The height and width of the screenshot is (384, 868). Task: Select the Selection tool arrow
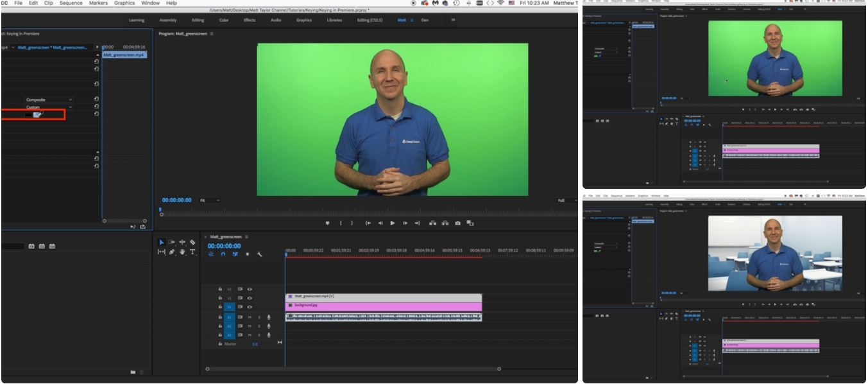coord(162,242)
